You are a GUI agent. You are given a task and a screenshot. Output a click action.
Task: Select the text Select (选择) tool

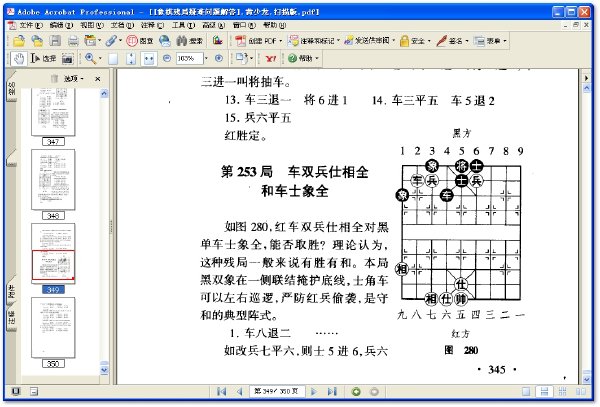43,59
